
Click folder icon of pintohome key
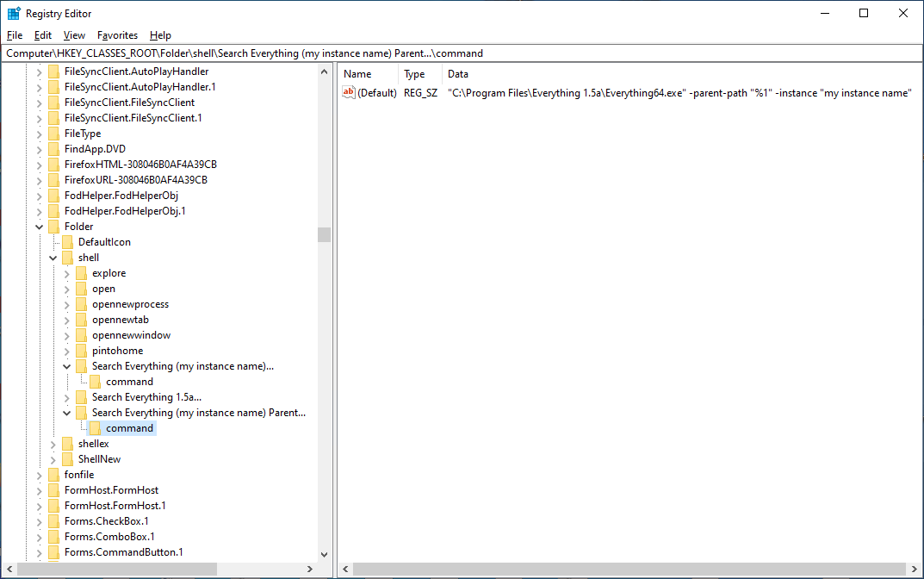click(81, 351)
